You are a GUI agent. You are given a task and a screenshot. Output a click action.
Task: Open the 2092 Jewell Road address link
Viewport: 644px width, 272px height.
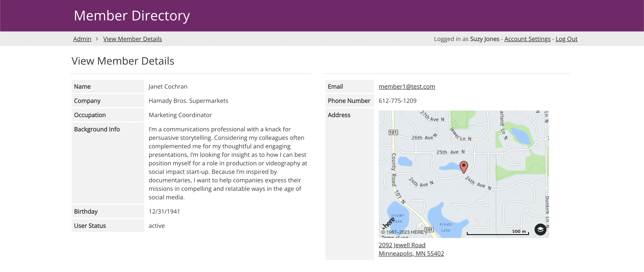click(402, 245)
